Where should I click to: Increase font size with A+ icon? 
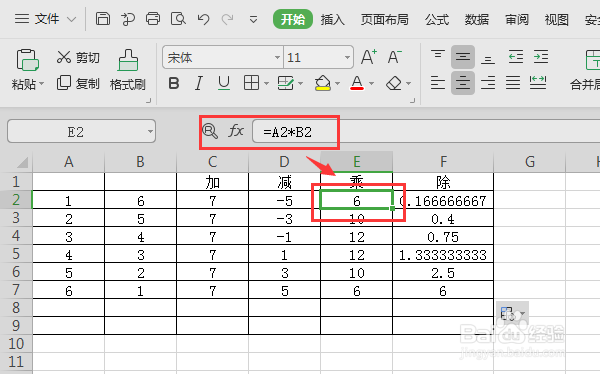(369, 57)
